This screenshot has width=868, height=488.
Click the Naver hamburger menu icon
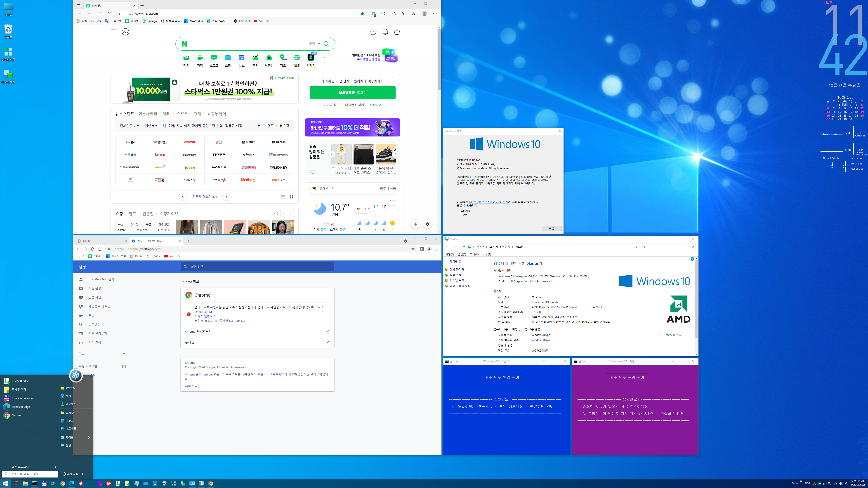pos(113,32)
